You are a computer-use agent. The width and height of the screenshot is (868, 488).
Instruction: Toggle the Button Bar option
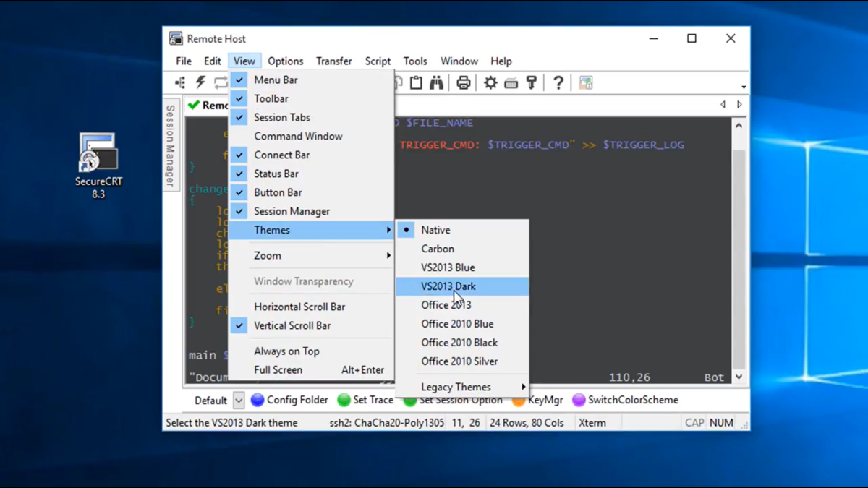312,192
